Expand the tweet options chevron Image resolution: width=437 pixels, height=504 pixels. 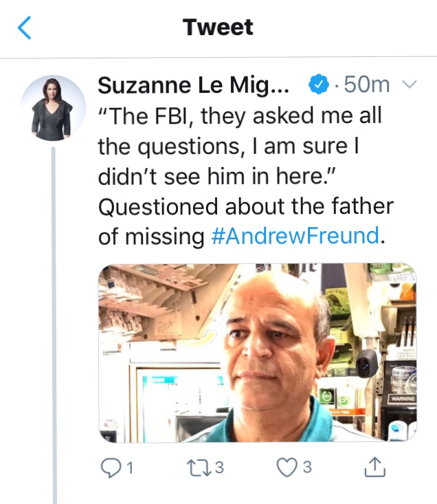408,85
